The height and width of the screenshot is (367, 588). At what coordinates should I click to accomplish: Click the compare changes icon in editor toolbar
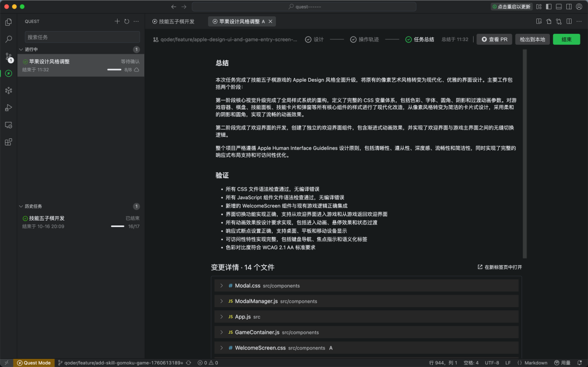(559, 21)
